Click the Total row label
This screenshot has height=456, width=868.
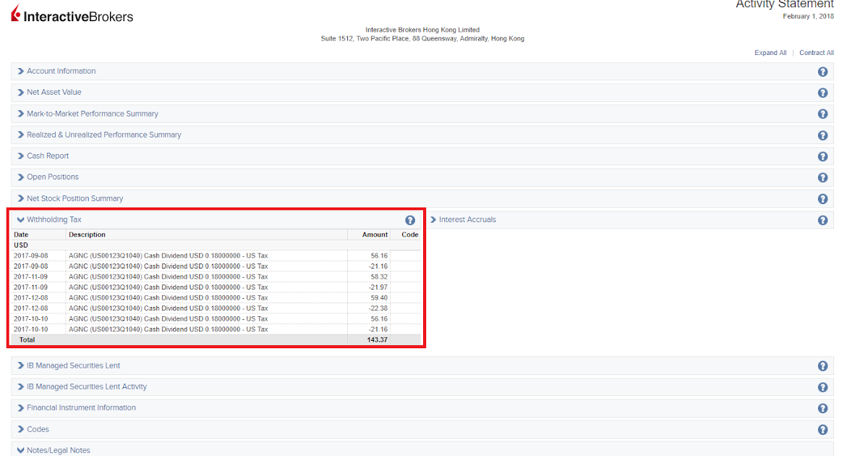point(27,339)
